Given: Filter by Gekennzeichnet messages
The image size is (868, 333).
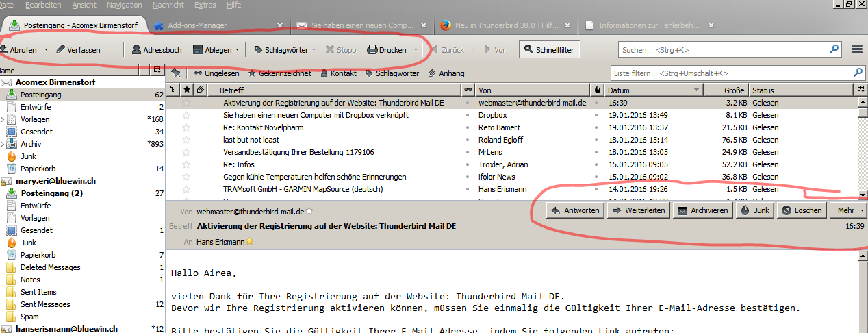Looking at the screenshot, I should (x=279, y=73).
